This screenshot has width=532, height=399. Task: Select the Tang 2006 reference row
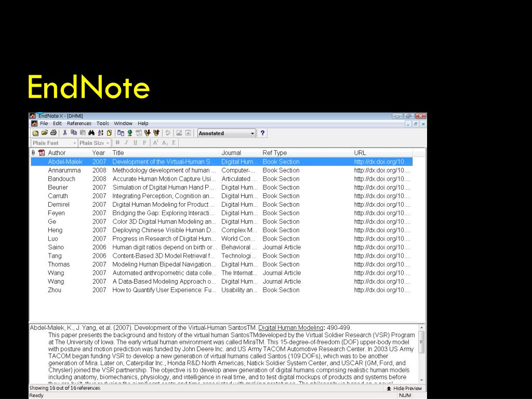tap(221, 256)
